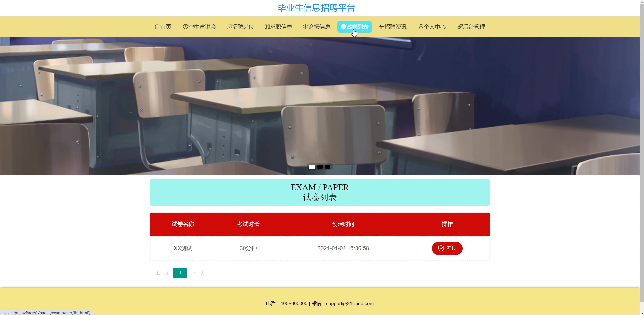The height and width of the screenshot is (315, 644).
Task: Click the 试卷列表 section subtitle
Action: pyautogui.click(x=320, y=198)
